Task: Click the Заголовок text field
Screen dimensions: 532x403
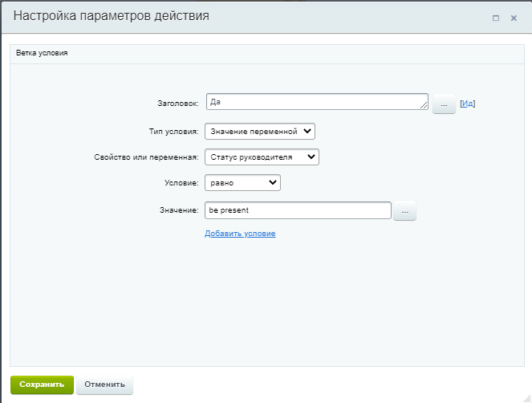Action: click(317, 101)
